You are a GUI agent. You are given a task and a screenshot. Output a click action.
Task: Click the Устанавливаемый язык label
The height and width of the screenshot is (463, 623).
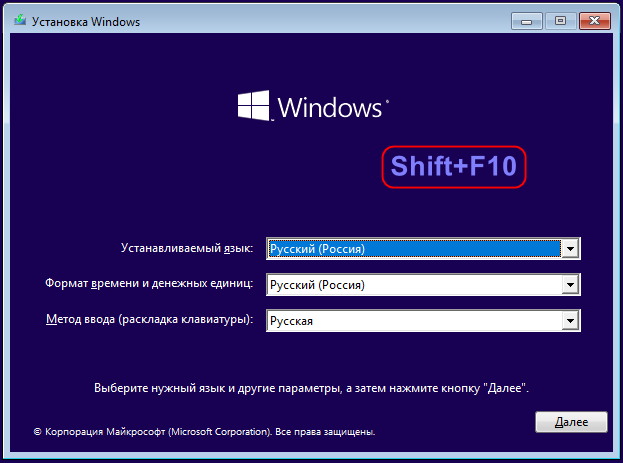[187, 248]
